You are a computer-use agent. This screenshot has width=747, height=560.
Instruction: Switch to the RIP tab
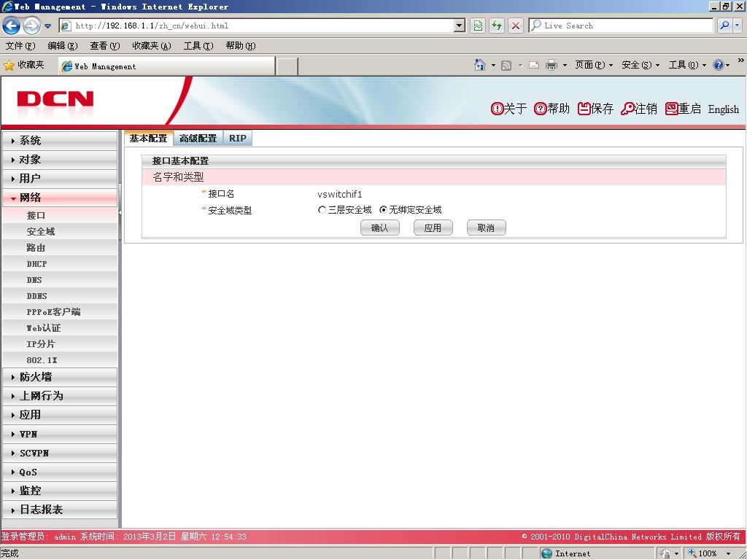(x=237, y=138)
